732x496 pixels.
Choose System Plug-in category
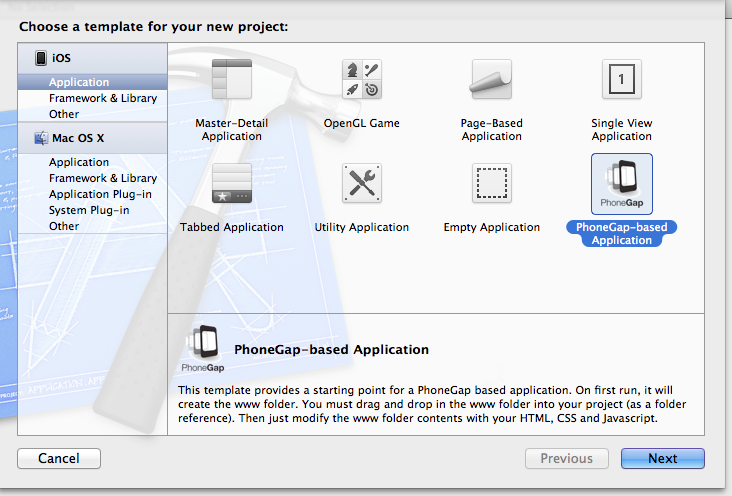92,210
